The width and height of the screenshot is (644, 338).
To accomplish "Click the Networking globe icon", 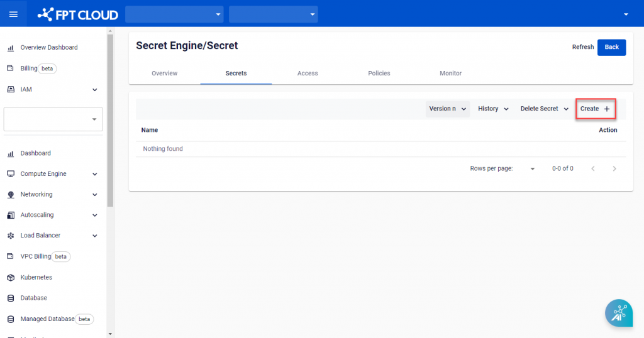I will click(x=10, y=195).
